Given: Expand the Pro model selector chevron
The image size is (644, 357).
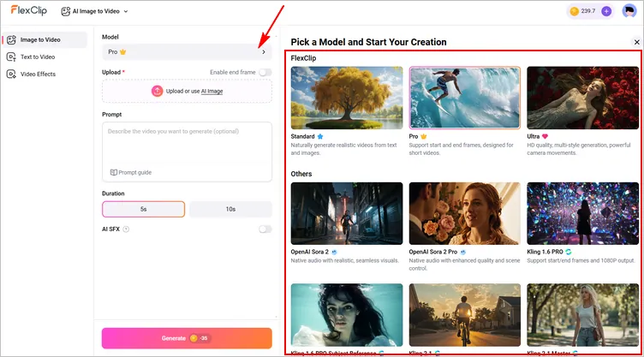Looking at the screenshot, I should 264,52.
